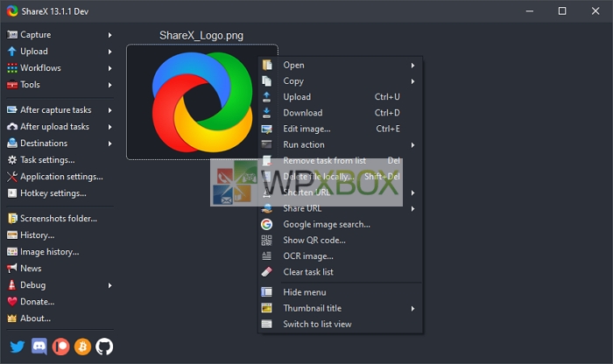Expand the Capture submenu arrow
This screenshot has width=613, height=364.
tap(109, 35)
